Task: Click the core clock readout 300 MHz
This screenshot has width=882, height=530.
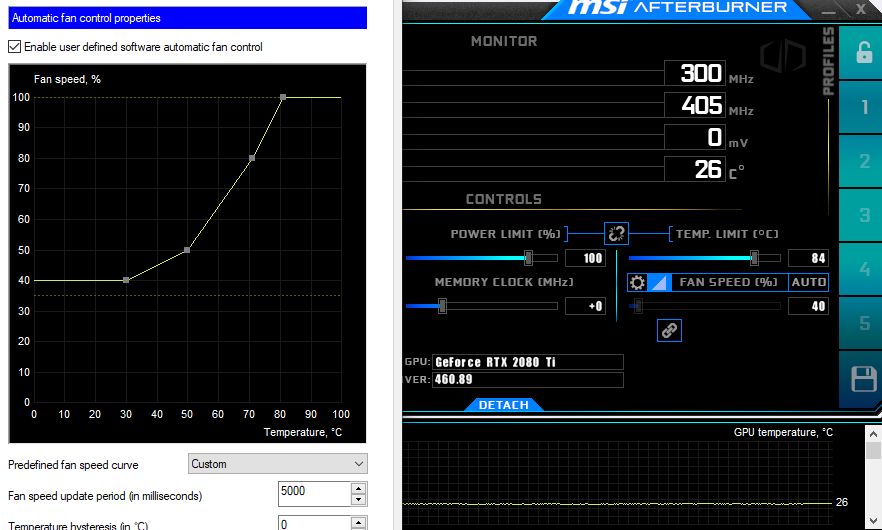Action: click(x=695, y=73)
